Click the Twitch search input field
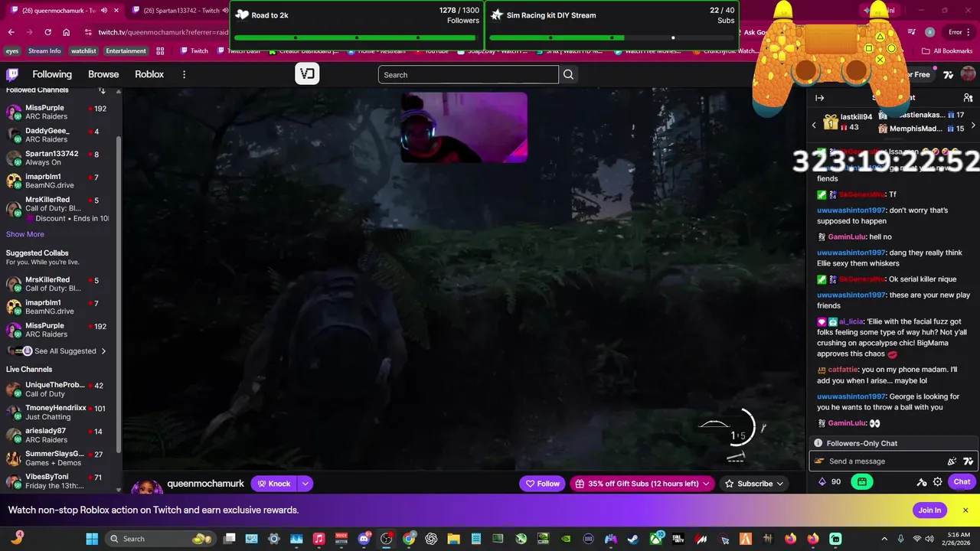The image size is (980, 551). pyautogui.click(x=469, y=74)
